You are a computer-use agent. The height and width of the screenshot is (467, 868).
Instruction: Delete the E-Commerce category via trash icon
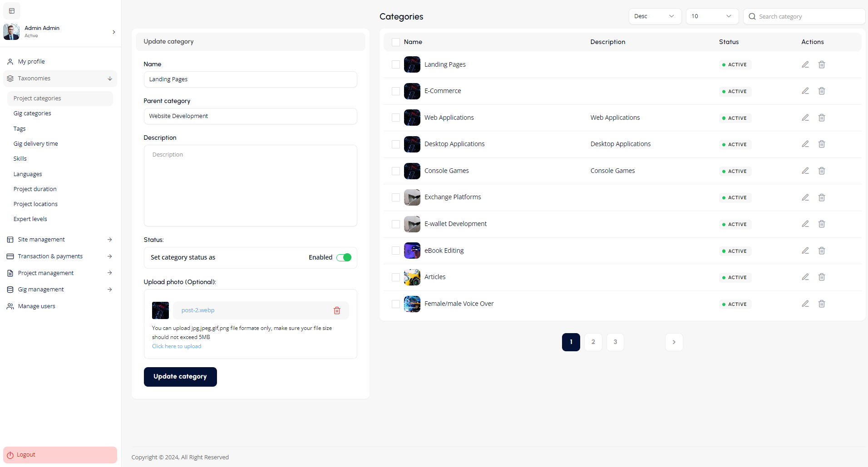pos(821,91)
